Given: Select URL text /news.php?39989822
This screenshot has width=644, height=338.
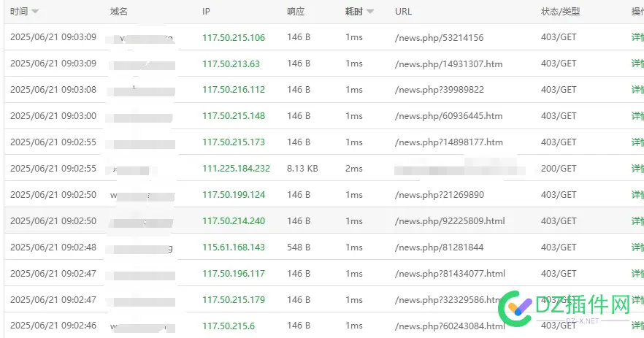Looking at the screenshot, I should pyautogui.click(x=439, y=90).
